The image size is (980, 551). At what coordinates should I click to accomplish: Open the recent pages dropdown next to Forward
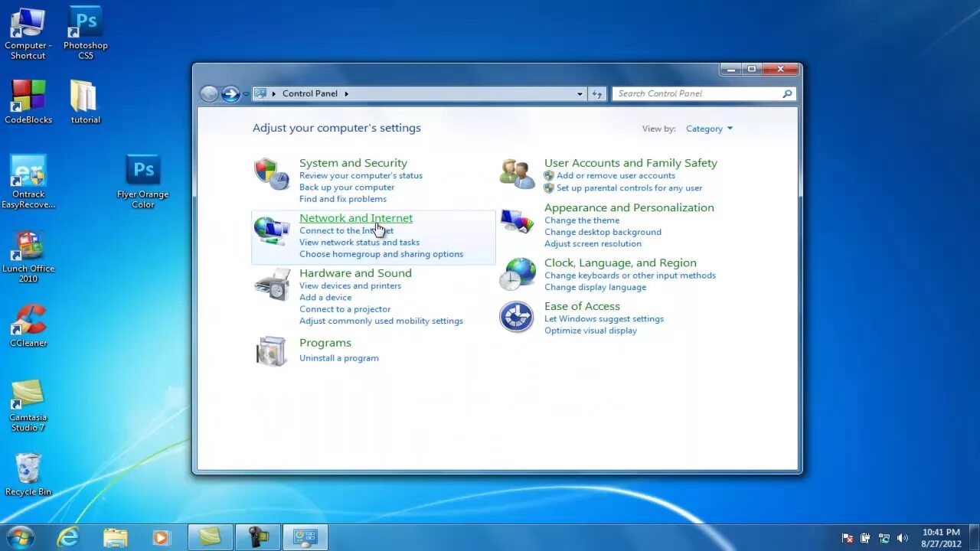click(246, 94)
